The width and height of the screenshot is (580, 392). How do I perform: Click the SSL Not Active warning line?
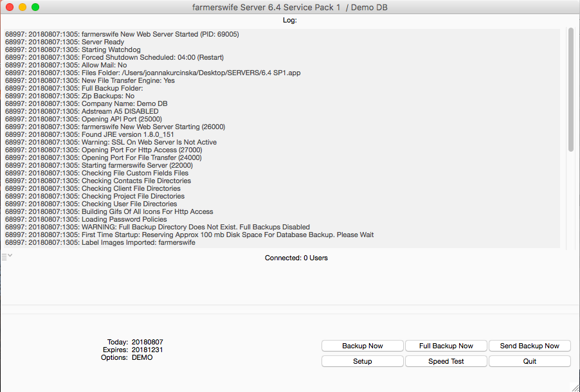[111, 143]
